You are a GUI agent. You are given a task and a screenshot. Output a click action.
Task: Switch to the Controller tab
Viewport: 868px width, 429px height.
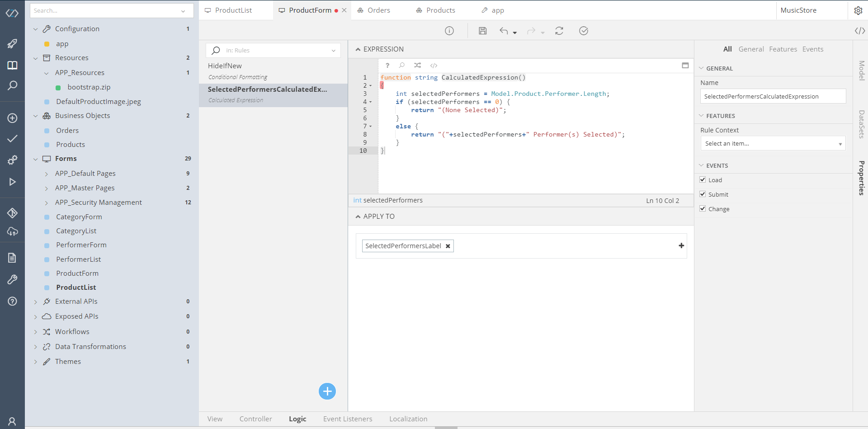255,419
